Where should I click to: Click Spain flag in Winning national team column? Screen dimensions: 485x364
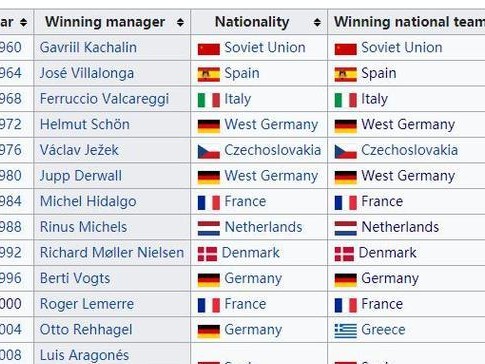click(x=346, y=74)
